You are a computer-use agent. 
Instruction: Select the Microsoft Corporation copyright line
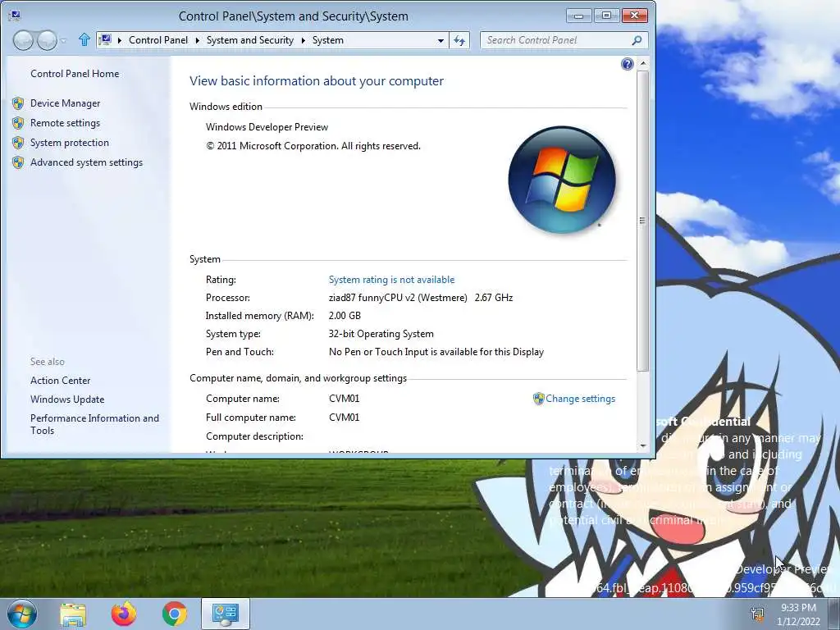point(313,146)
